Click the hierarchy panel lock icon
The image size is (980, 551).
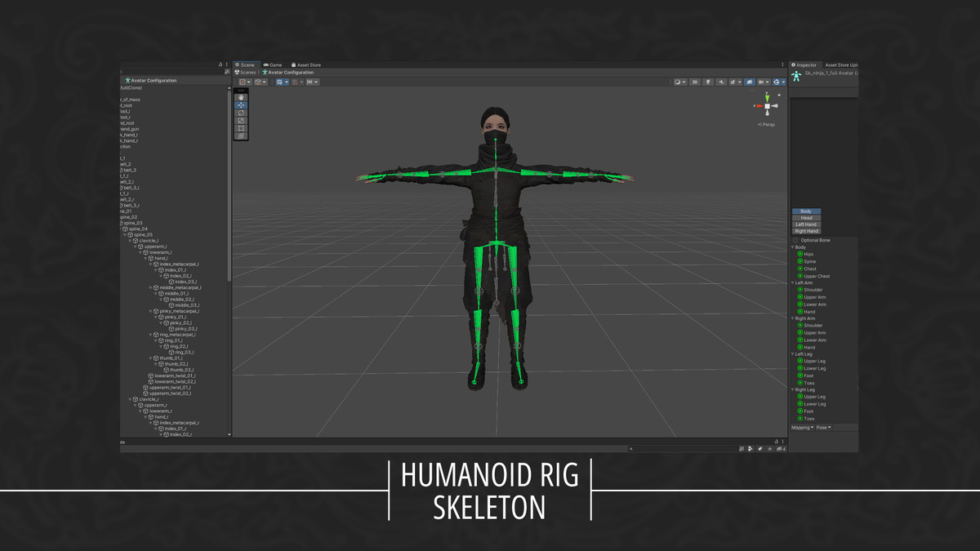tap(220, 64)
